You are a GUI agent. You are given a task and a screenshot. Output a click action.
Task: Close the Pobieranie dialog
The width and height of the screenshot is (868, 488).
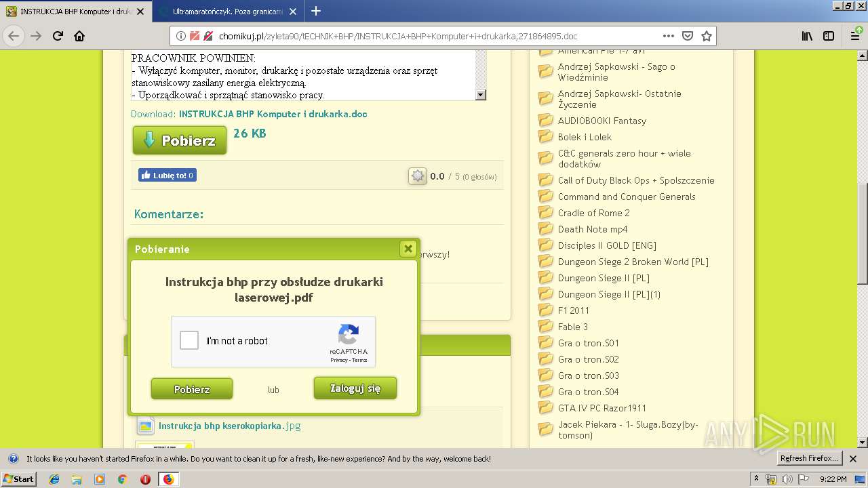tap(408, 249)
